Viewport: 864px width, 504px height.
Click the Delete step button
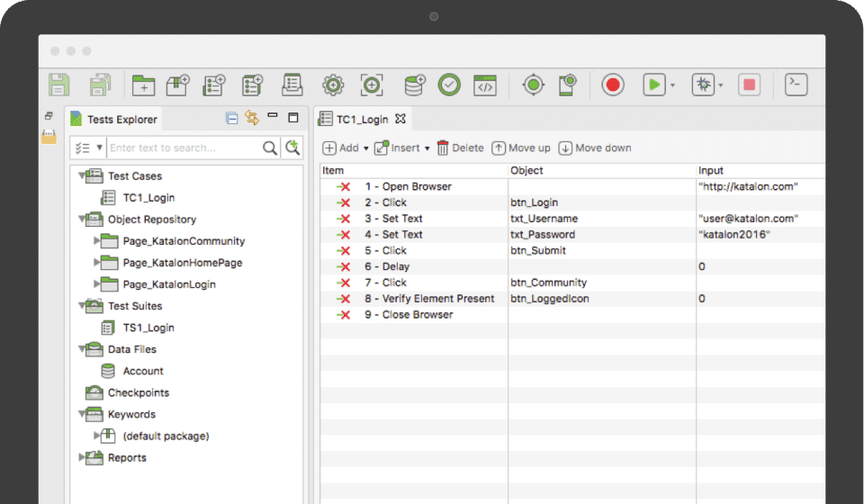(460, 148)
